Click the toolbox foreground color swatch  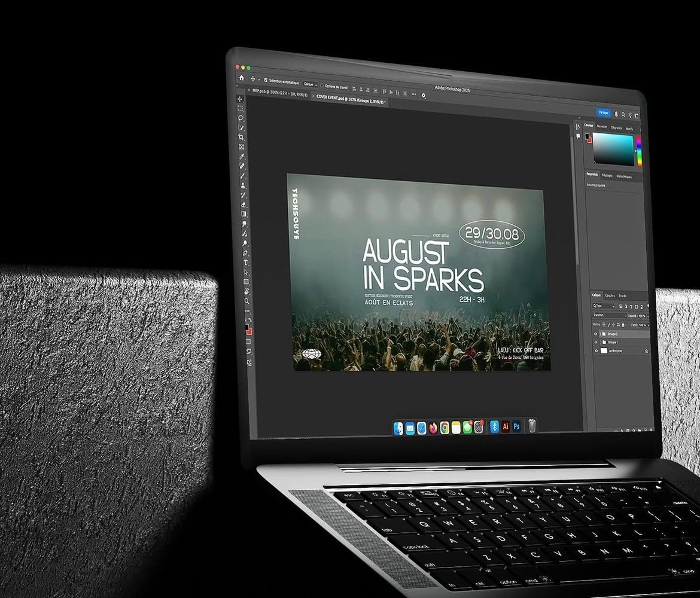pos(247,327)
